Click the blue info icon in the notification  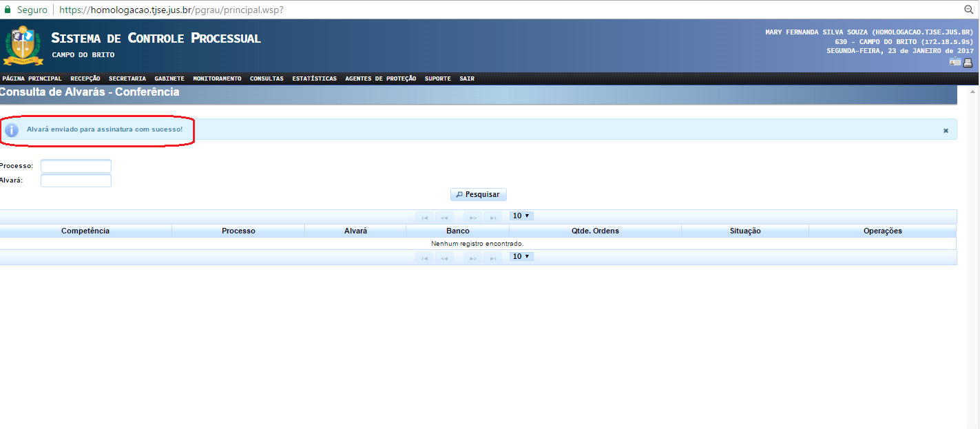point(12,129)
